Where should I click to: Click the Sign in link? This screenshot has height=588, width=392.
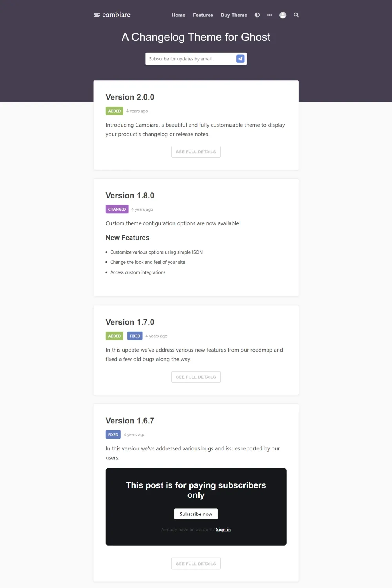223,530
